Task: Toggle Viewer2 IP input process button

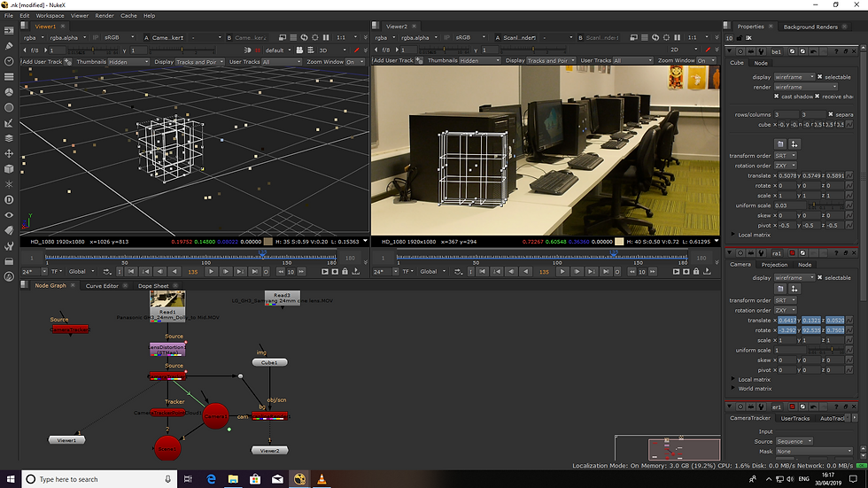Action: (446, 37)
